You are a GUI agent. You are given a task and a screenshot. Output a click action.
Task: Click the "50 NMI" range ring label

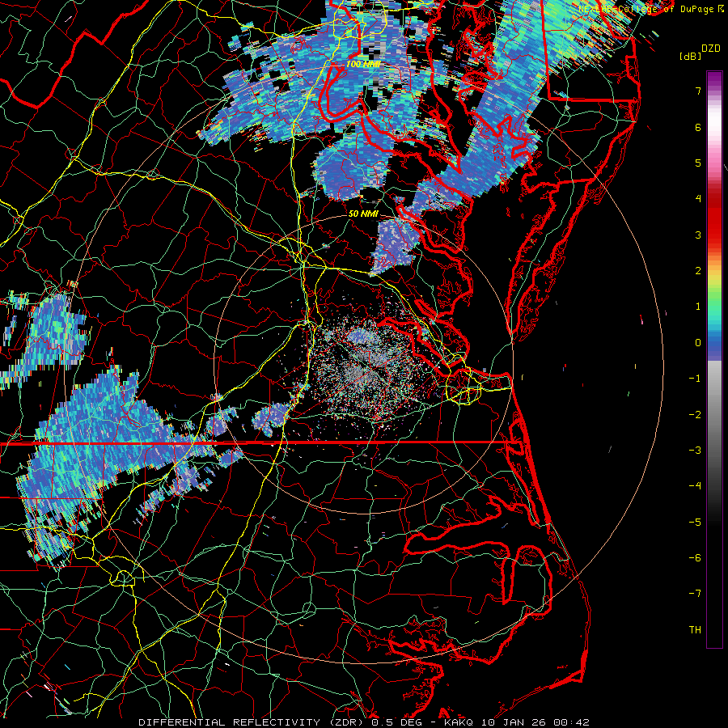click(363, 214)
